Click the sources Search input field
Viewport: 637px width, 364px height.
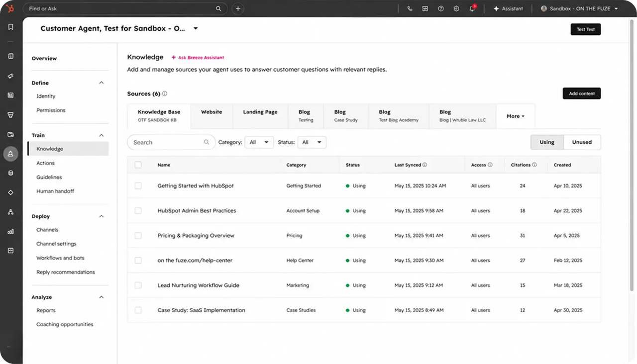(x=171, y=142)
